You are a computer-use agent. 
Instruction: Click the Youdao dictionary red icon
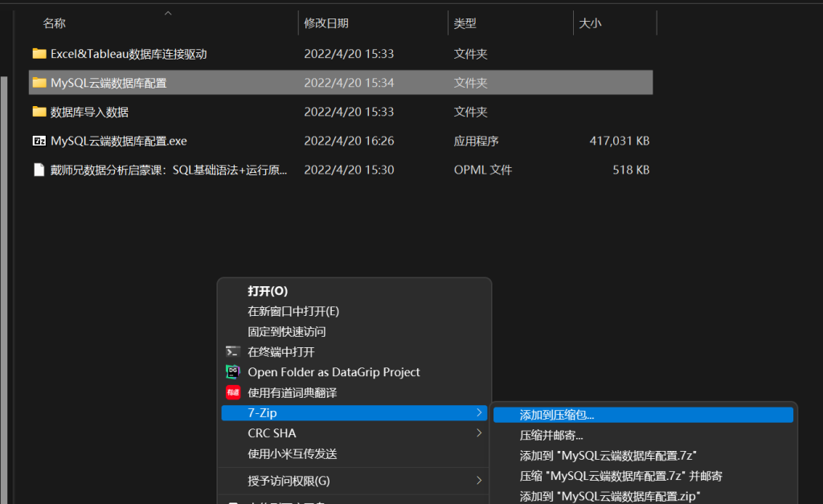coord(233,393)
